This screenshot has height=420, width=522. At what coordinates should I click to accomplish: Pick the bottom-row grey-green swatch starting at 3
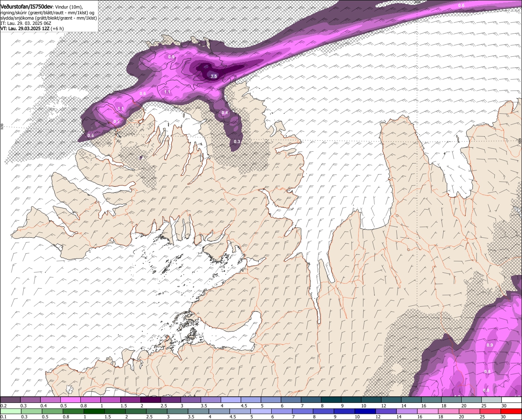tap(177, 411)
